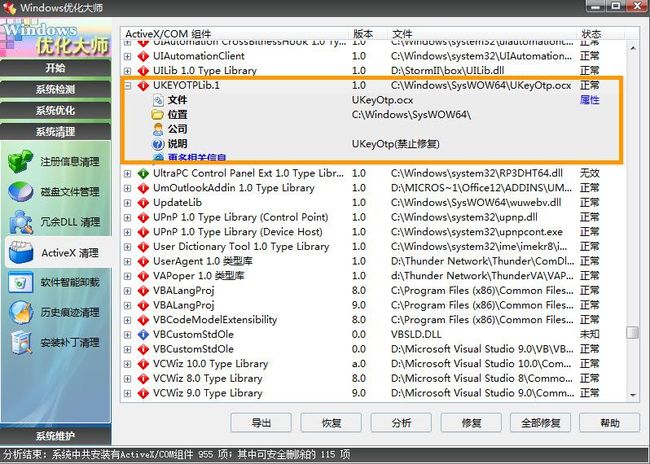Select path D:\StormII\box\UILib.dll
Viewport: 650px width, 464px height.
pos(448,71)
